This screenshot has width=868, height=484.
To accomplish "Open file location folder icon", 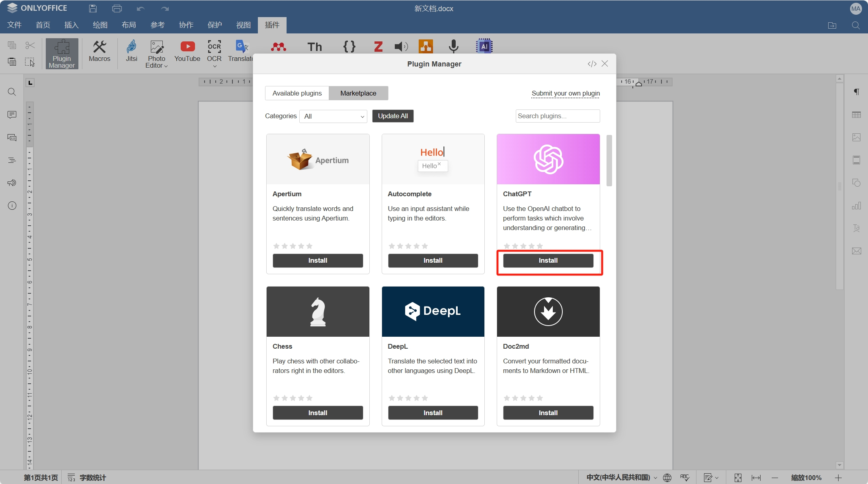I will (x=832, y=25).
